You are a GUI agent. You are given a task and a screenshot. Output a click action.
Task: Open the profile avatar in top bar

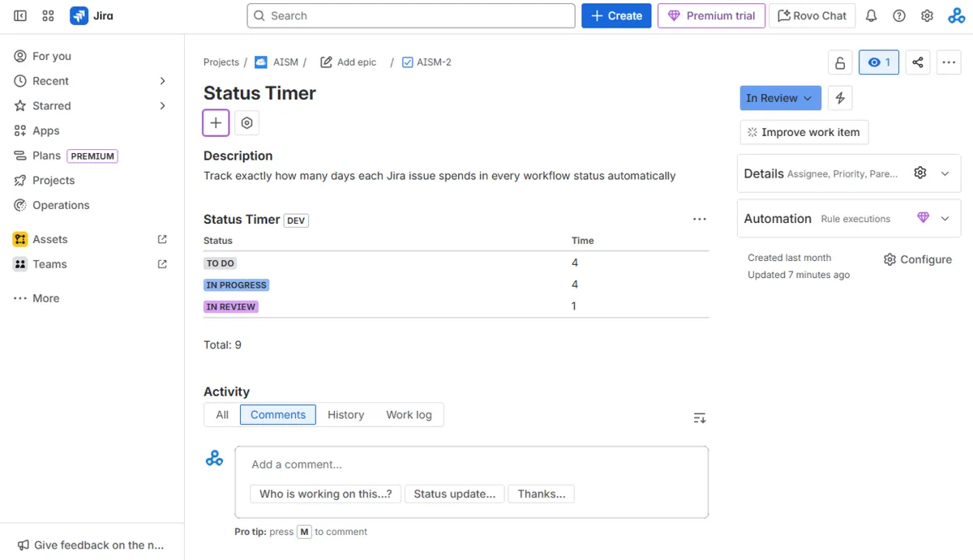click(957, 15)
